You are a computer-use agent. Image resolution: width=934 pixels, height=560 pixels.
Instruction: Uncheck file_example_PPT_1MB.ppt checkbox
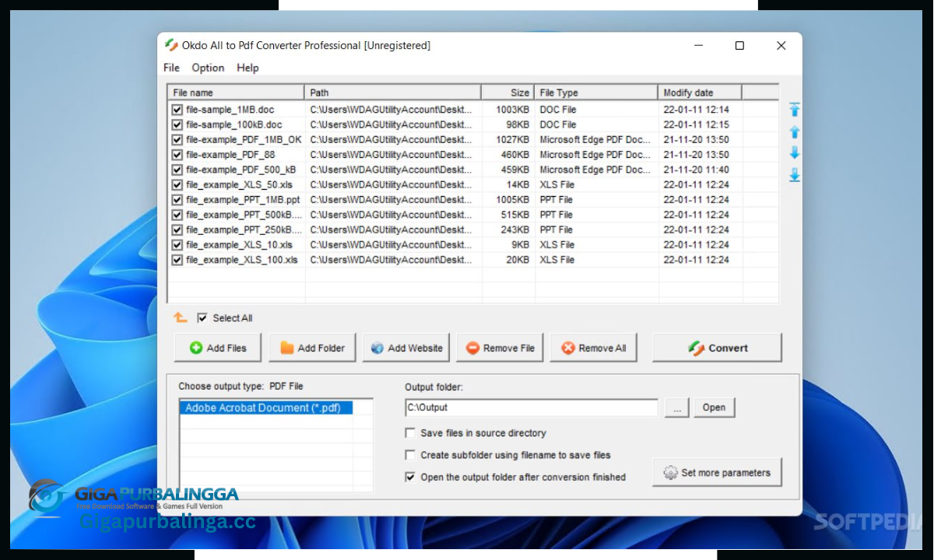coord(177,200)
